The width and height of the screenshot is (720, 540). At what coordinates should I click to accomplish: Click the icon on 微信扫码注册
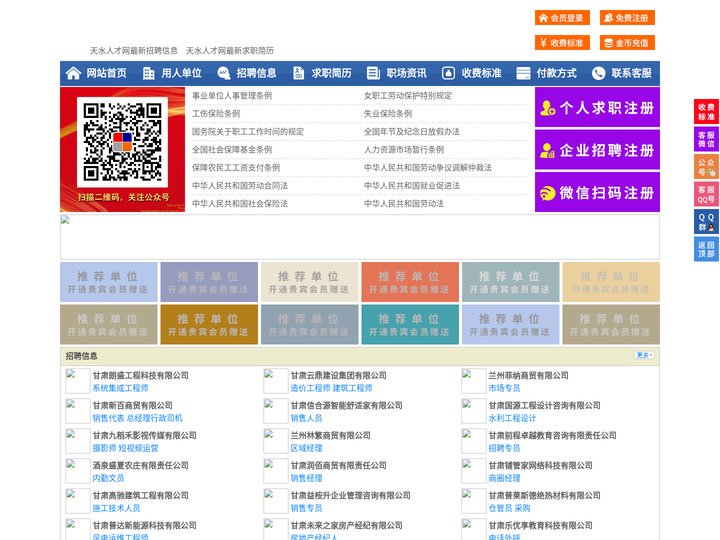coord(547,193)
